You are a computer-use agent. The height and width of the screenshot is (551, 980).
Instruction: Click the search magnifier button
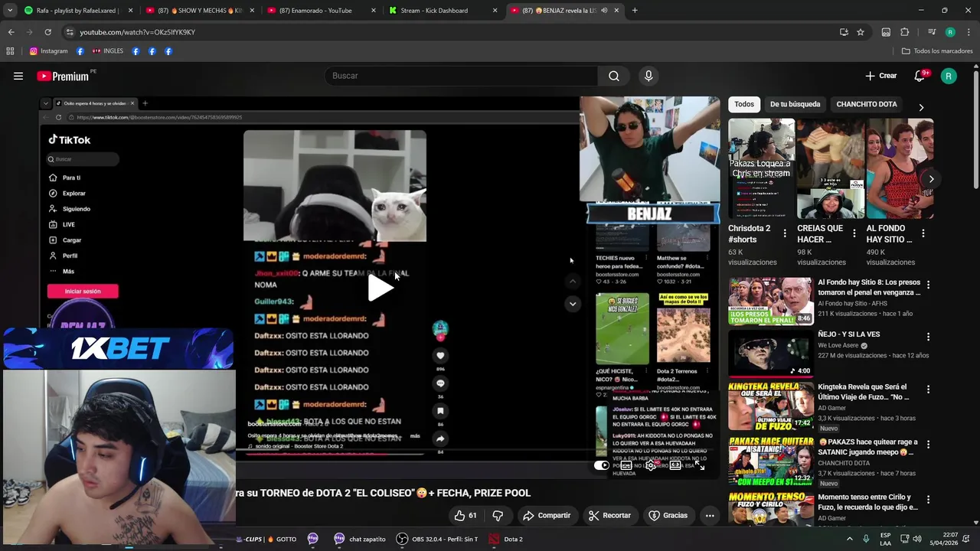pos(614,76)
